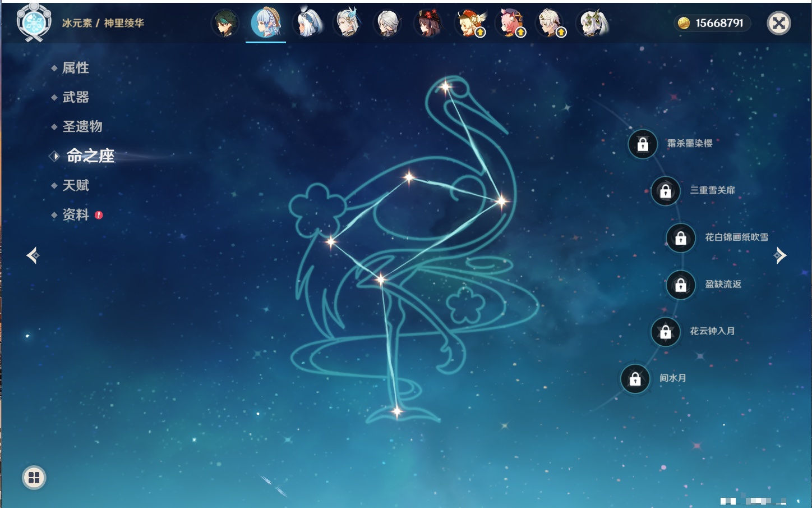Open the locked 花白锦画纸吹雪 constellation node
The height and width of the screenshot is (508, 812).
pos(681,238)
